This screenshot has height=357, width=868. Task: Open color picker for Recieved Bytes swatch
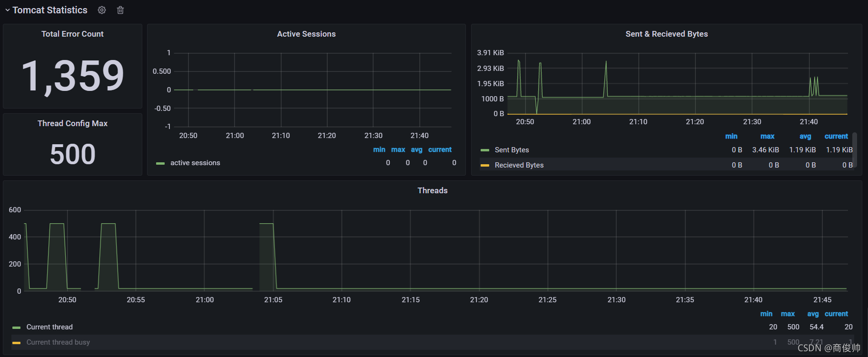click(485, 166)
